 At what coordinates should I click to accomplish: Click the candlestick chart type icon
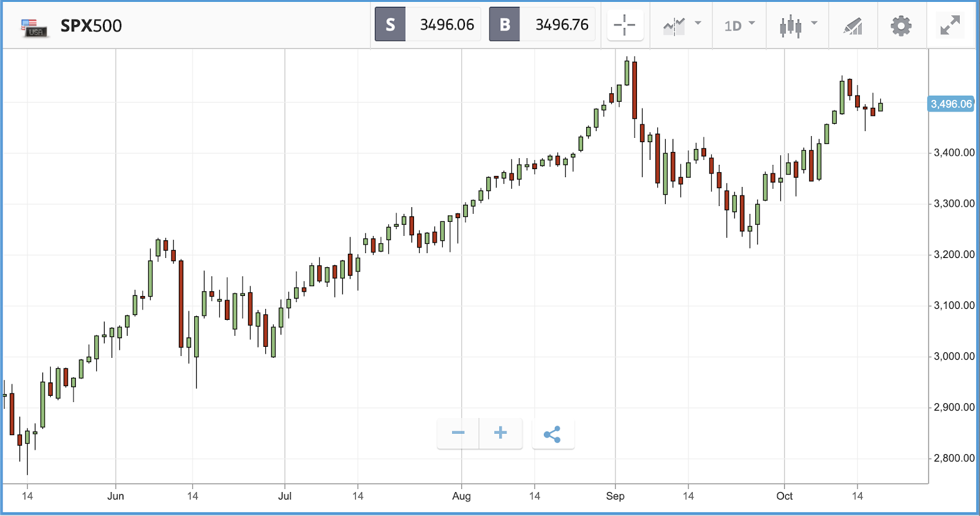coord(790,26)
